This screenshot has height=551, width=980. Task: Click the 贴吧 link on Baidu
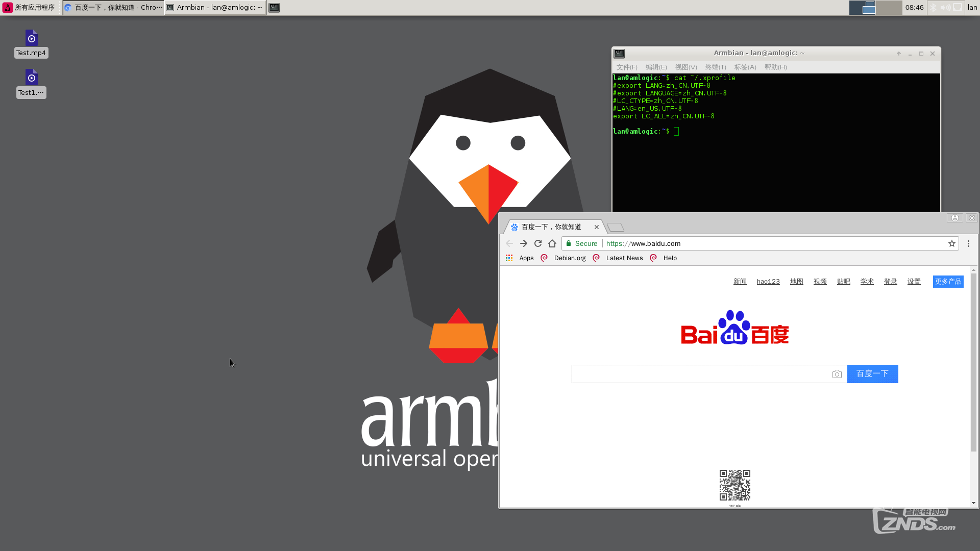click(843, 282)
